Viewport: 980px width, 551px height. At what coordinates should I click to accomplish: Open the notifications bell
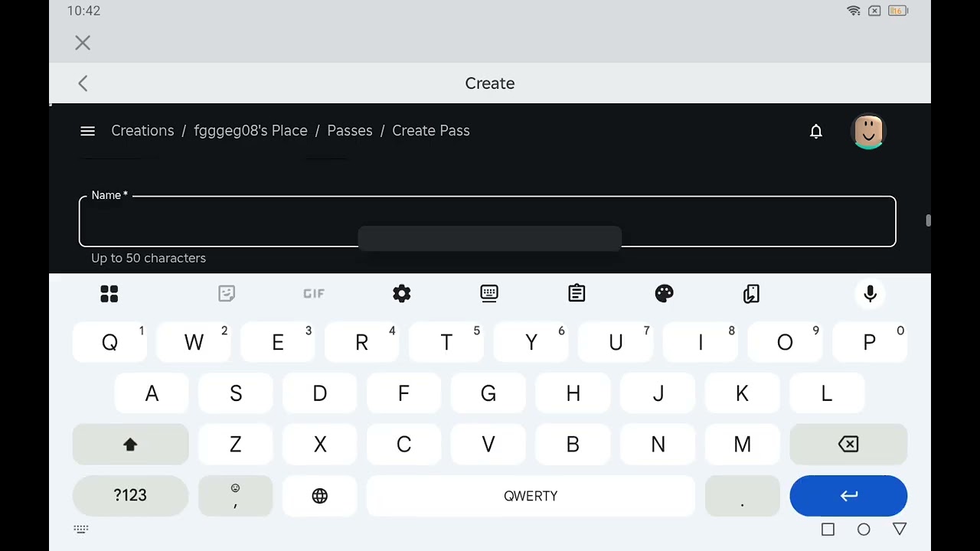816,132
